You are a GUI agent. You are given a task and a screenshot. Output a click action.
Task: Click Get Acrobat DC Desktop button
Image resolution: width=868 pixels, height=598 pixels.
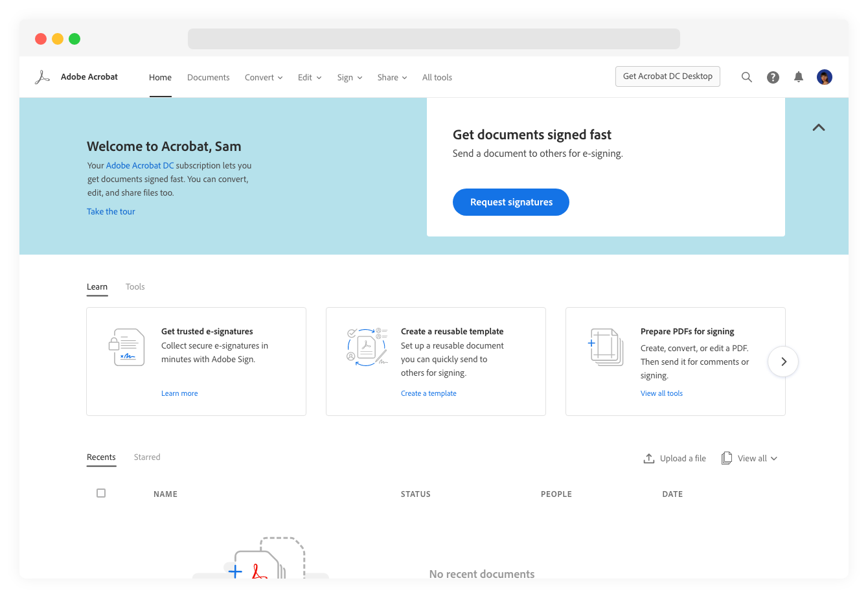[668, 76]
